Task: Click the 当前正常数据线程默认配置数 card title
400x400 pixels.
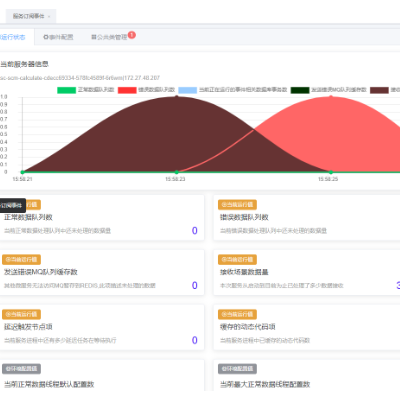Action: (49, 384)
